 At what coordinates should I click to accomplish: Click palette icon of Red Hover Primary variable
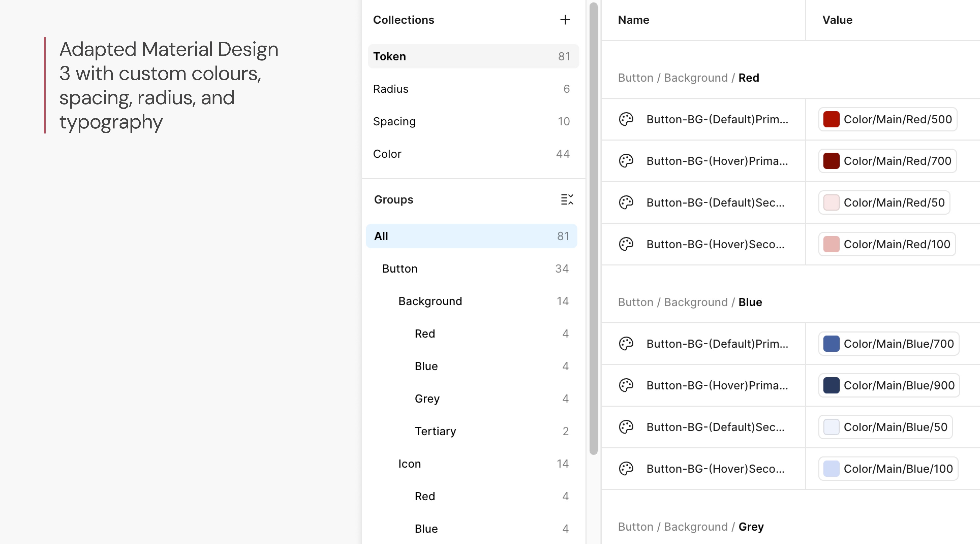(x=626, y=161)
